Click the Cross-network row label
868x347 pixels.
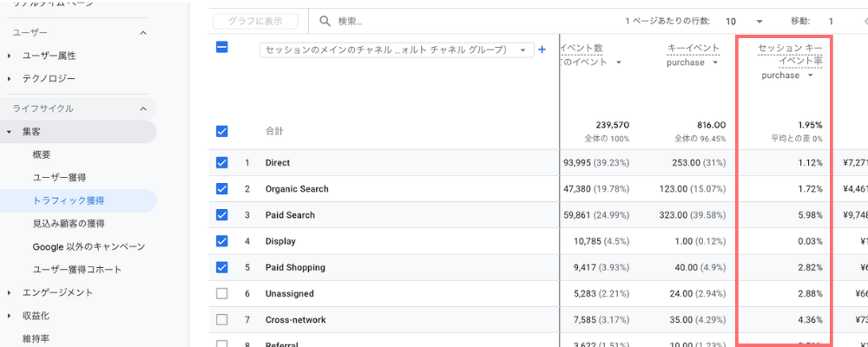coord(296,320)
